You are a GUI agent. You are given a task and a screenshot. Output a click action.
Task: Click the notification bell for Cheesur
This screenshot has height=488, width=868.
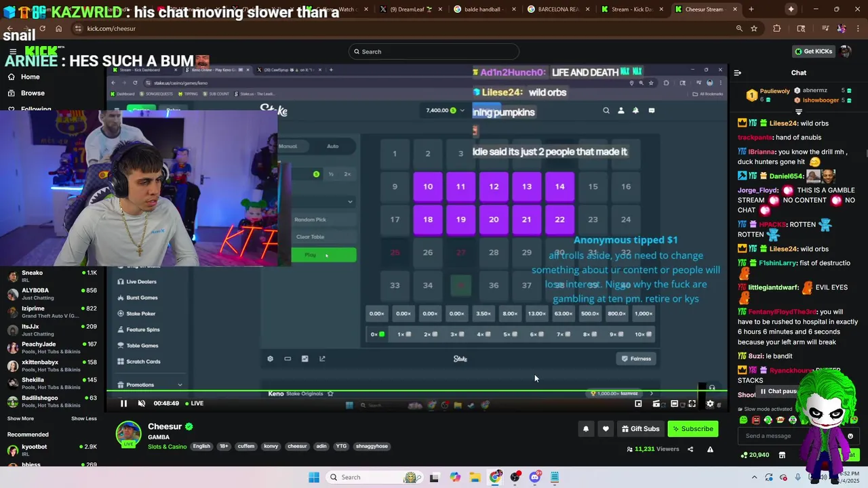coord(586,429)
